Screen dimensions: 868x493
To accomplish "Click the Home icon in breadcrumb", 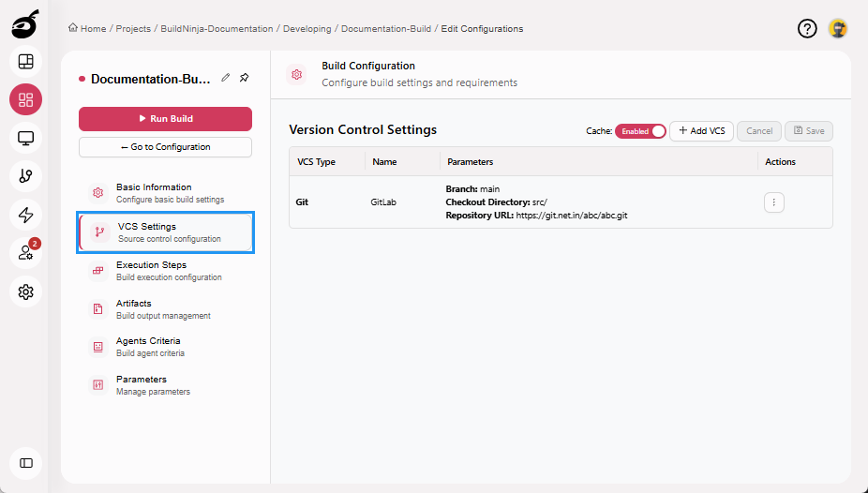I will [x=73, y=28].
